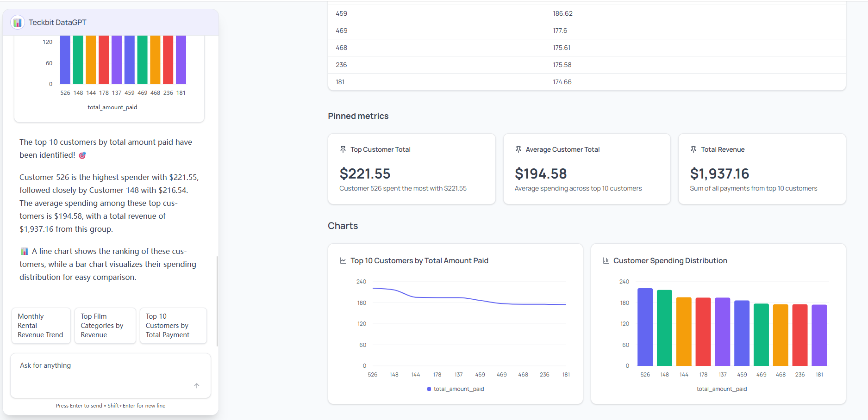Toggle the total_amount_paid legend under the line chart
The image size is (868, 420).
click(x=455, y=389)
